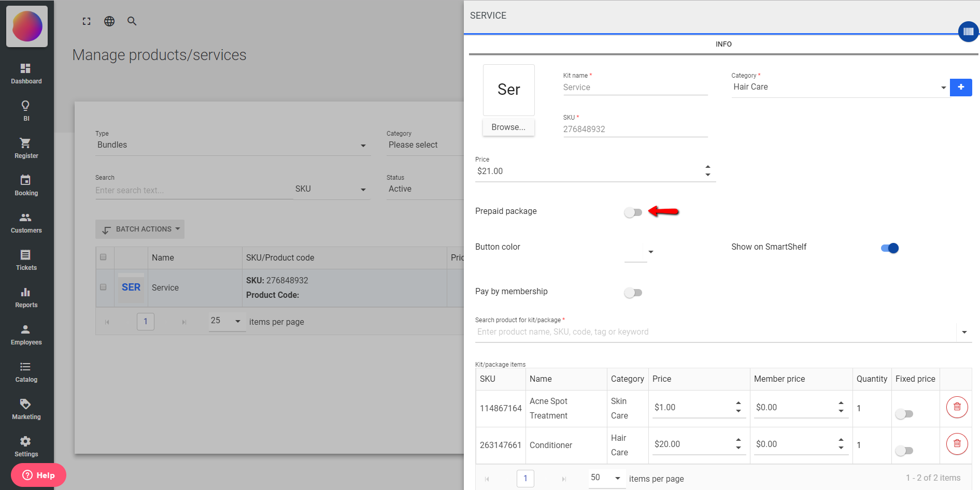The image size is (980, 490).
Task: Decrease Conditioner price value
Action: 738,448
